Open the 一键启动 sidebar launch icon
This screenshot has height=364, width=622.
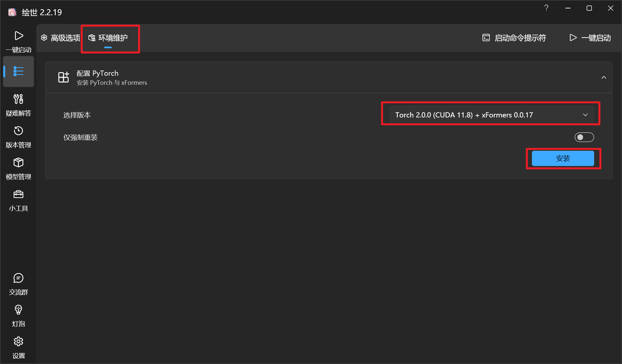pos(18,41)
